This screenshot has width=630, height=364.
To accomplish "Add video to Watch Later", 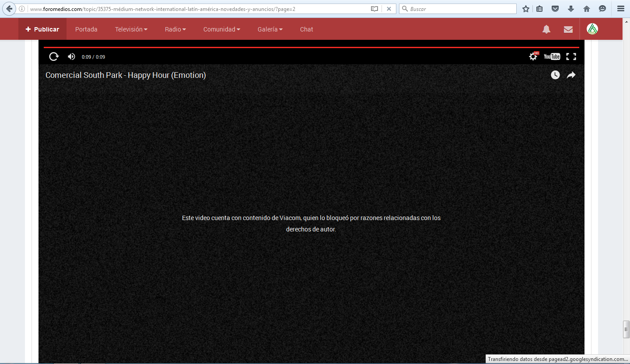I will coord(555,75).
